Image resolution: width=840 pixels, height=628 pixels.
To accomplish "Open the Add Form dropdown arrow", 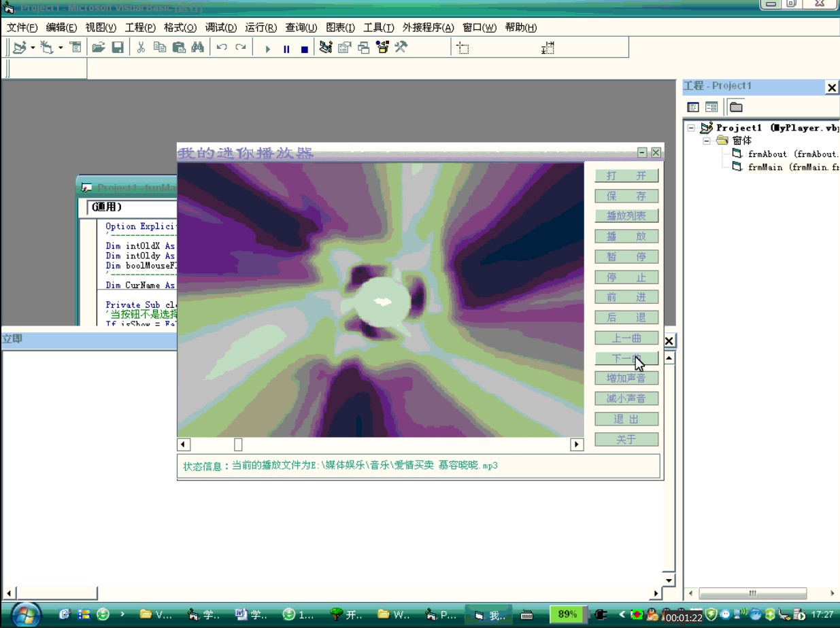I will (61, 48).
